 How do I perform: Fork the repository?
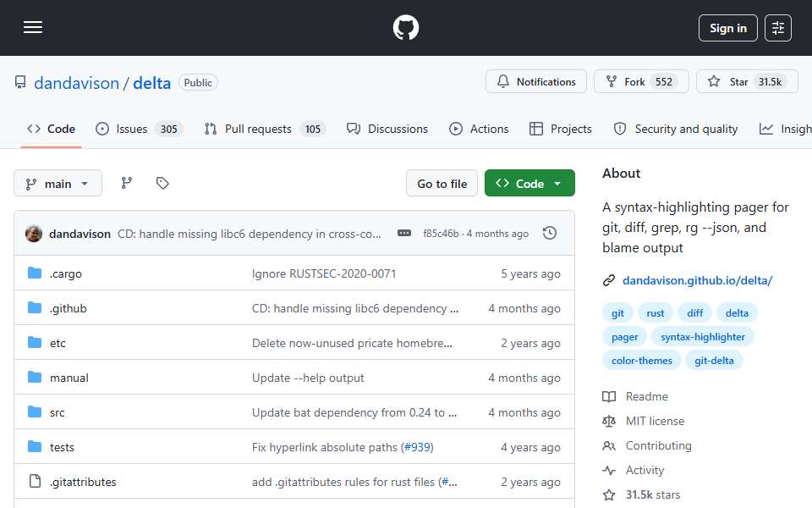(x=641, y=81)
